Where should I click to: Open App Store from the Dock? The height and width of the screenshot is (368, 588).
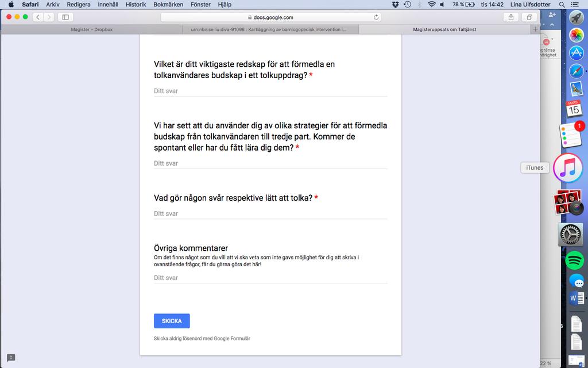coord(576,53)
